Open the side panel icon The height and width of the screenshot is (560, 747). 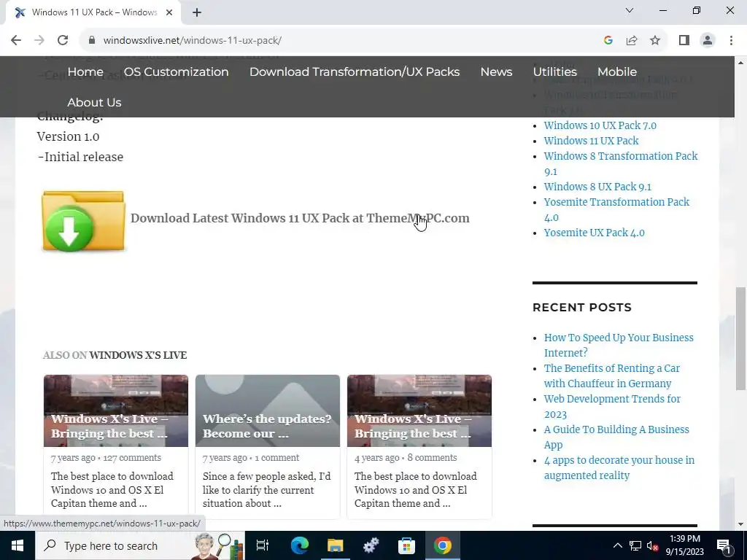click(684, 41)
